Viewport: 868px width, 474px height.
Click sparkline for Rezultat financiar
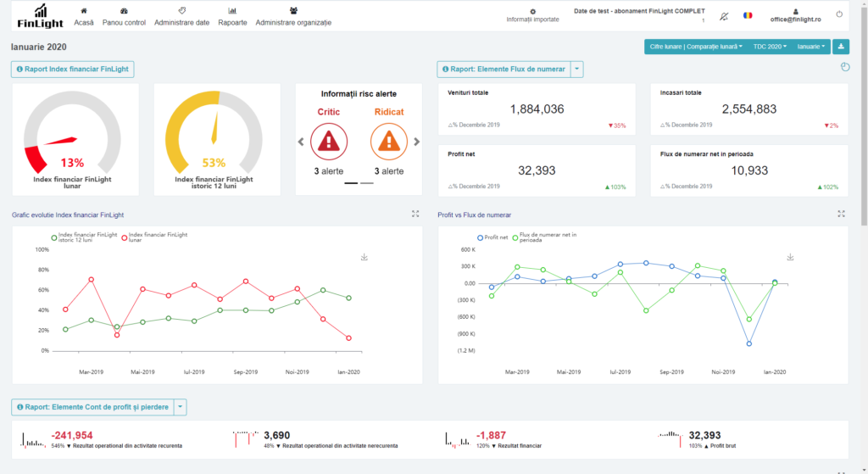pos(458,440)
